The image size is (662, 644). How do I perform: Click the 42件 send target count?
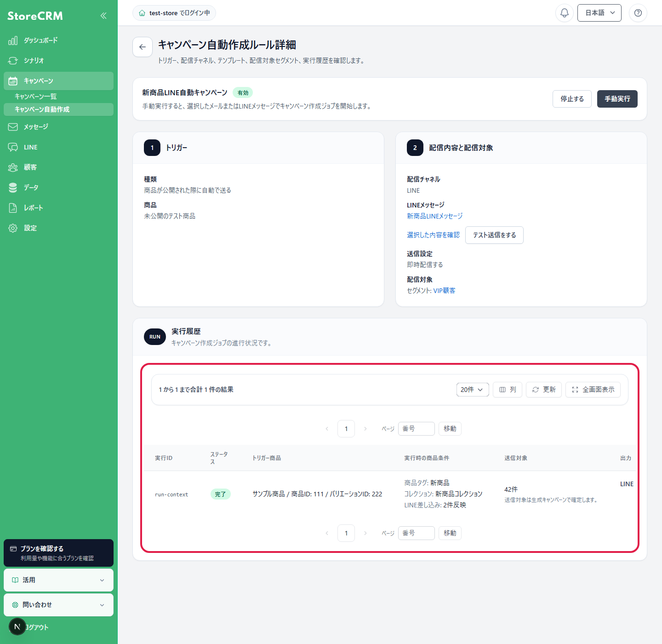[511, 489]
